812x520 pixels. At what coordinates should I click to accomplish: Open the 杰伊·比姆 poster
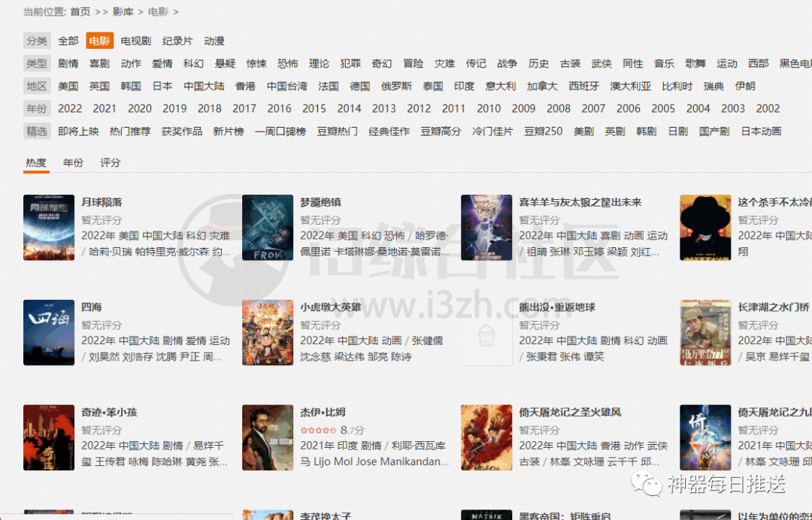267,437
